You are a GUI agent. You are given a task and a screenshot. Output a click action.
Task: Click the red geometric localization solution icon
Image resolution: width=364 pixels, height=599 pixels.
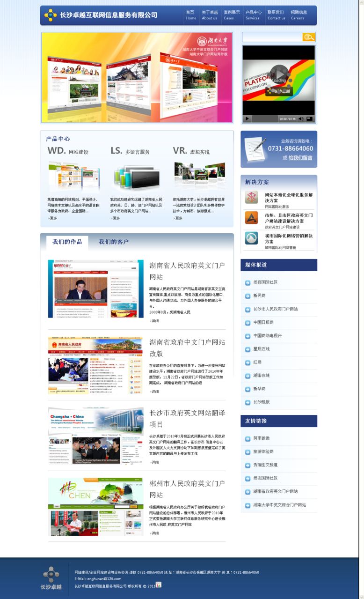[x=251, y=197]
